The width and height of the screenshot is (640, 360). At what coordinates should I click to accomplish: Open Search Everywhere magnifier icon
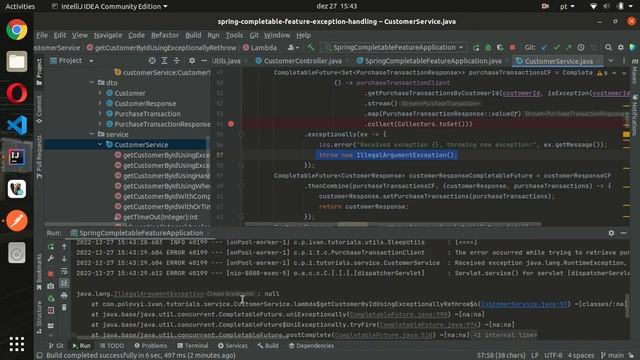(608, 48)
